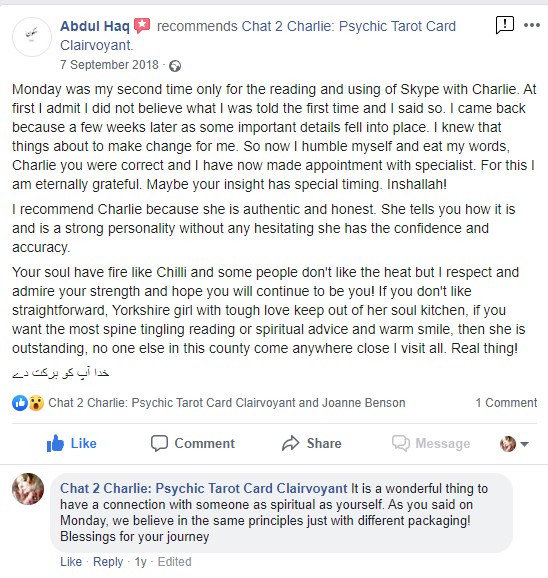Click the Edited label on the comment
Image resolution: width=548 pixels, height=578 pixels.
[x=174, y=561]
